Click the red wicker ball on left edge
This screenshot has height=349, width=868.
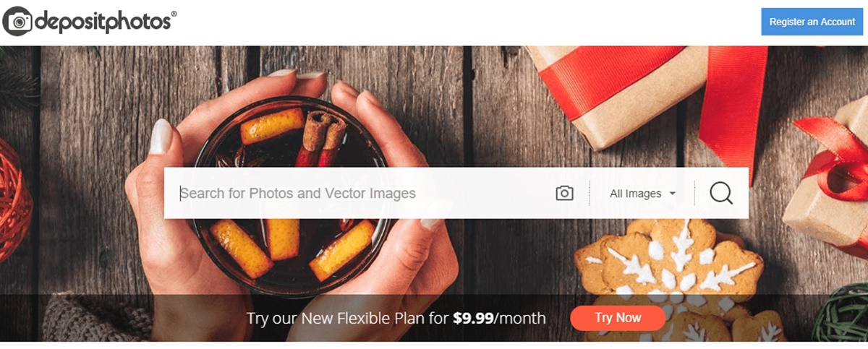pos(13,199)
